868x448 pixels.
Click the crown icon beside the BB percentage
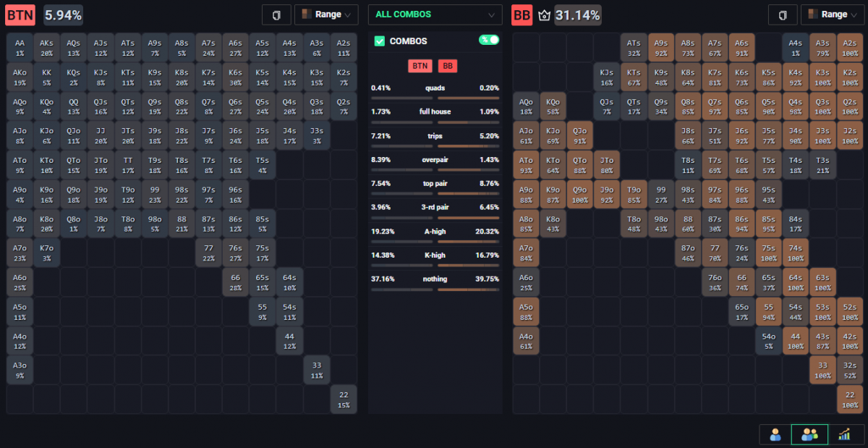click(545, 14)
